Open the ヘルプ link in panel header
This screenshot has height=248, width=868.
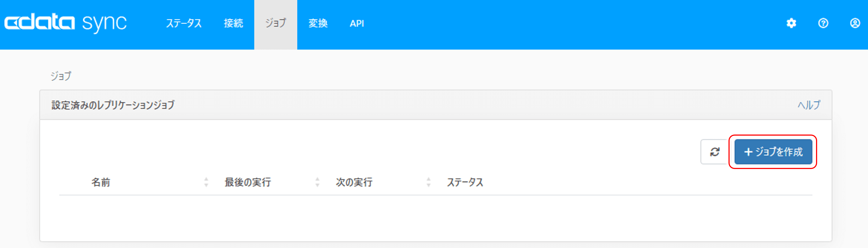click(x=809, y=105)
